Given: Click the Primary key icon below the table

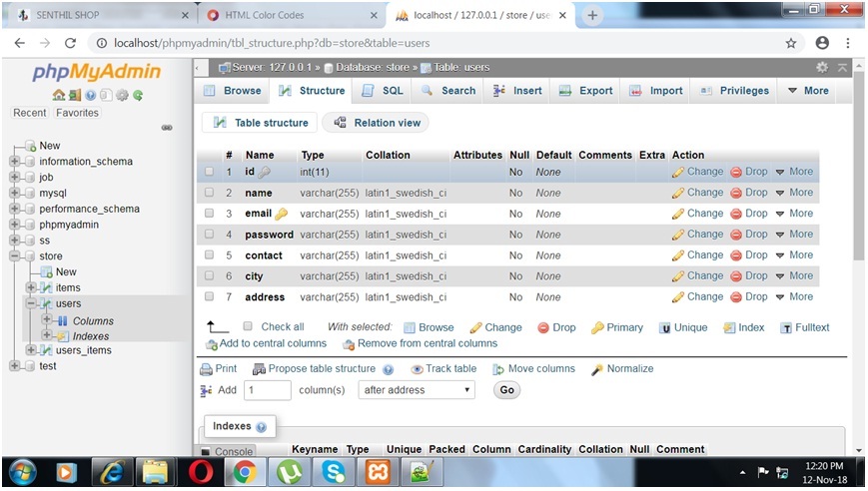Looking at the screenshot, I should tap(597, 327).
